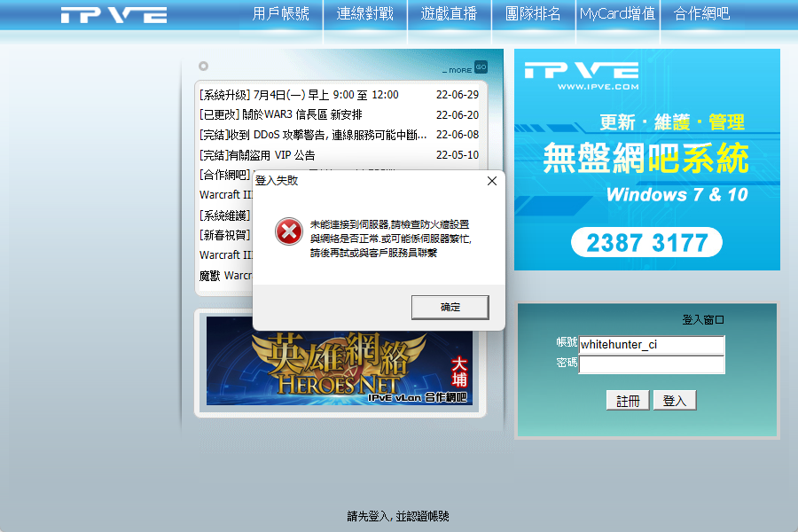The image size is (798, 532).
Task: Select the date 22-06-20 text
Action: point(457,115)
